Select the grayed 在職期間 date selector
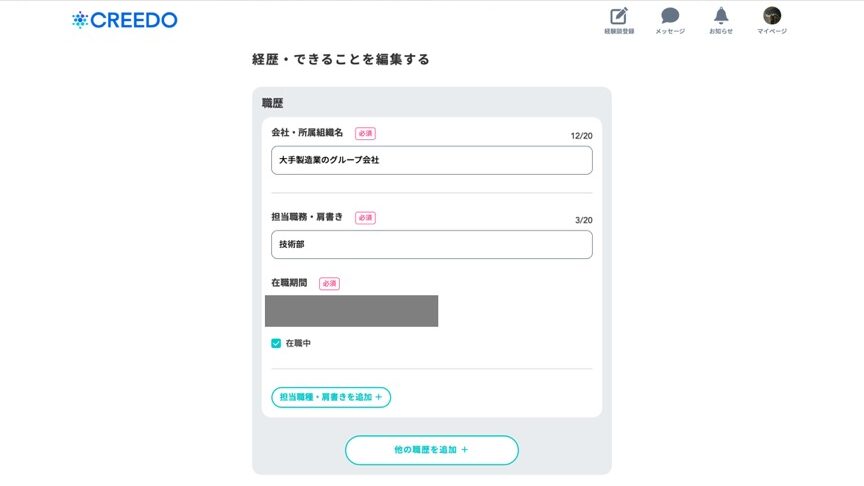The height and width of the screenshot is (486, 864). pyautogui.click(x=352, y=311)
